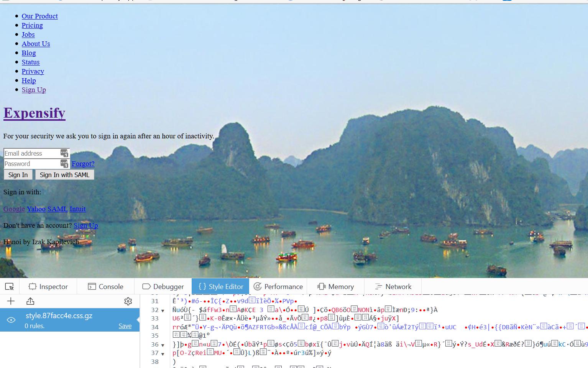
Task: Click the Sign In with SAML button
Action: 64,175
